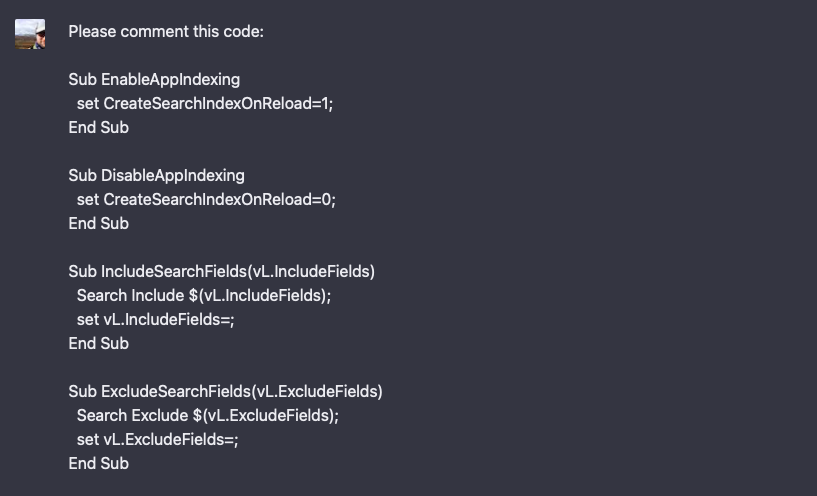Image resolution: width=817 pixels, height=496 pixels.
Task: Click the 'Search Exclude $(vL.ExcludeFields);' line
Action: click(207, 415)
